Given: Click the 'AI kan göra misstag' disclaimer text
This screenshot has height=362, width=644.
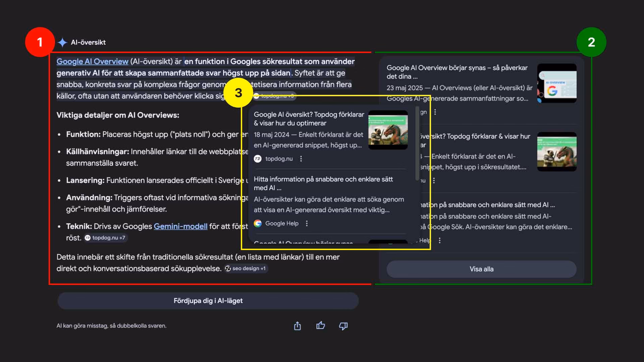Looking at the screenshot, I should (111, 326).
